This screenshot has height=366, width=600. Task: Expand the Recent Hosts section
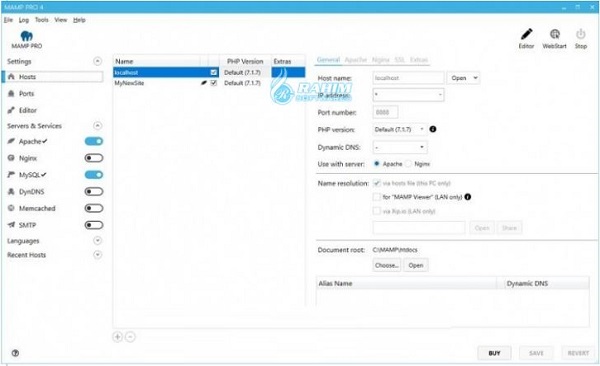98,255
